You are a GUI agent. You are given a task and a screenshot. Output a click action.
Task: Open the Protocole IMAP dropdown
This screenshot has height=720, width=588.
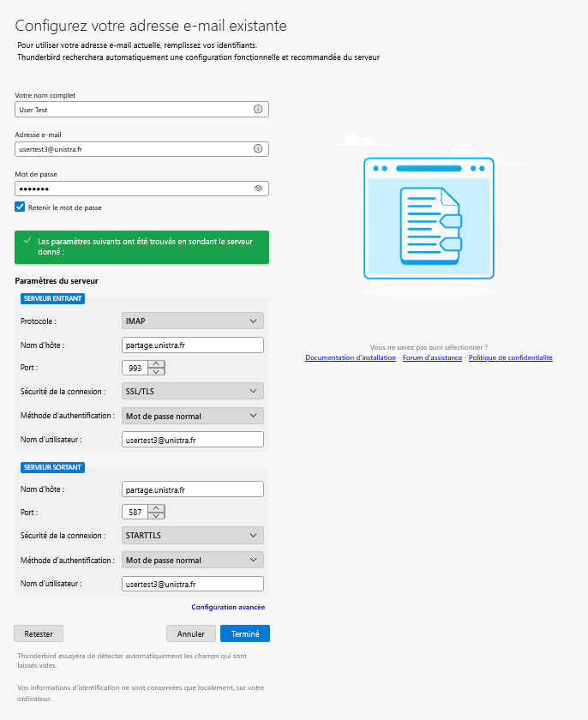(x=193, y=321)
